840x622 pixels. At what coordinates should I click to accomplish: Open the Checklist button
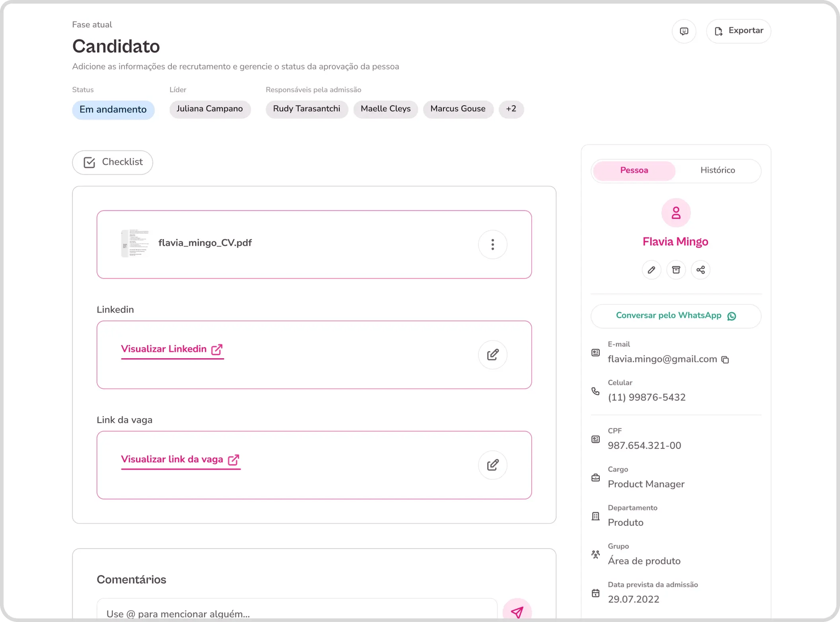tap(113, 162)
